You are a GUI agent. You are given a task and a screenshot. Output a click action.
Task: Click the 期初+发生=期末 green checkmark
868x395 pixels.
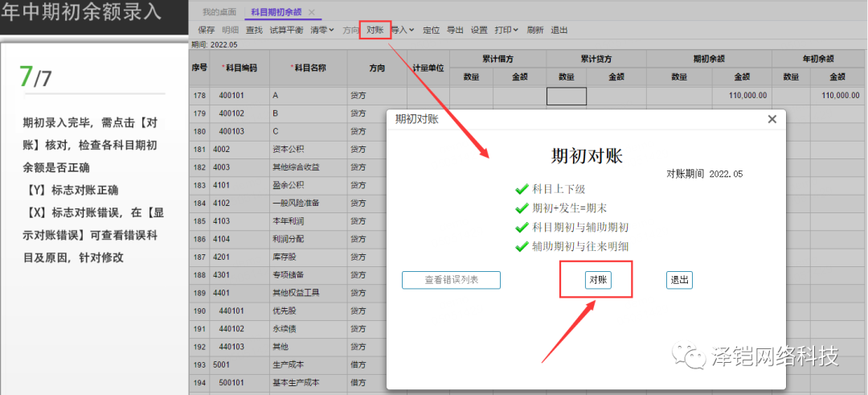tap(522, 208)
